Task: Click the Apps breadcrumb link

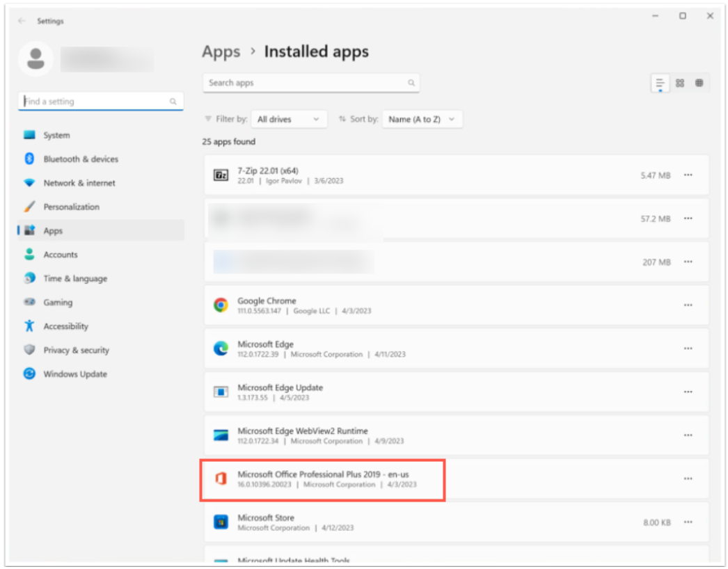Action: pyautogui.click(x=221, y=52)
